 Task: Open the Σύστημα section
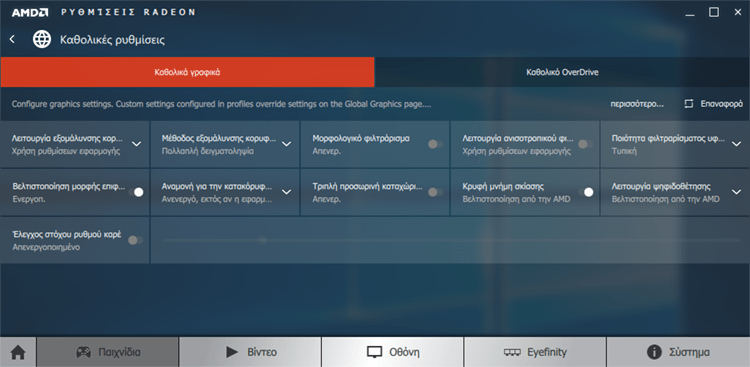[678, 353]
